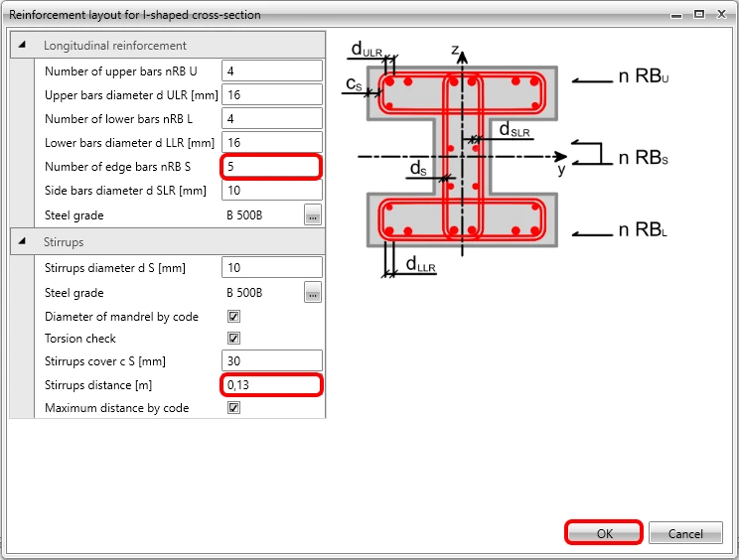739x560 pixels.
Task: Toggle Diameter of mandrel by code checkbox
Action: click(233, 316)
